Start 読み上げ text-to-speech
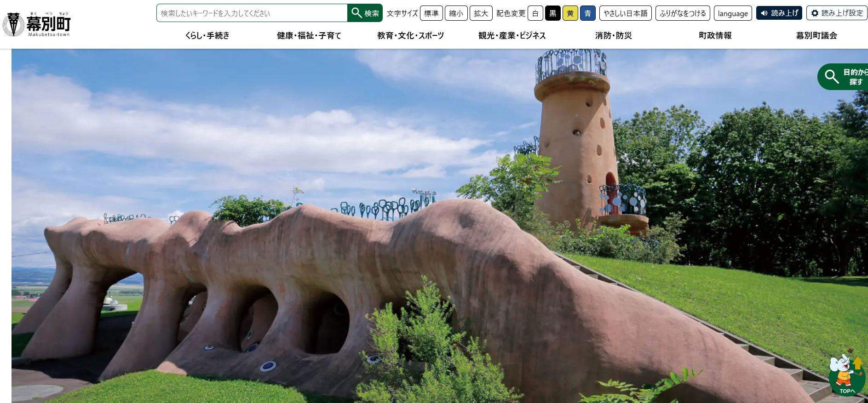Viewport: 868px width, 403px height. coord(779,13)
